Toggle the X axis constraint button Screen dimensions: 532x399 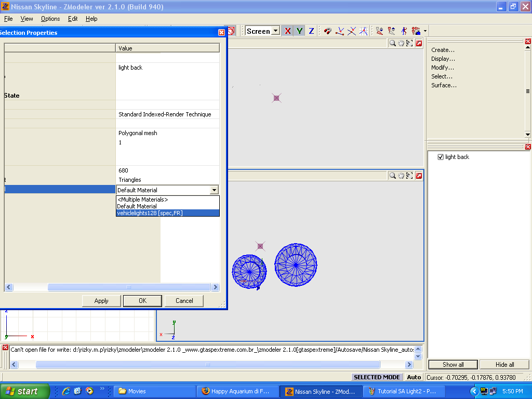click(x=288, y=31)
